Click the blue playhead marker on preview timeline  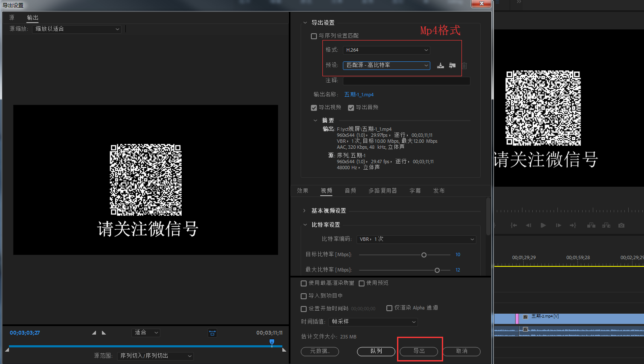[272, 342]
